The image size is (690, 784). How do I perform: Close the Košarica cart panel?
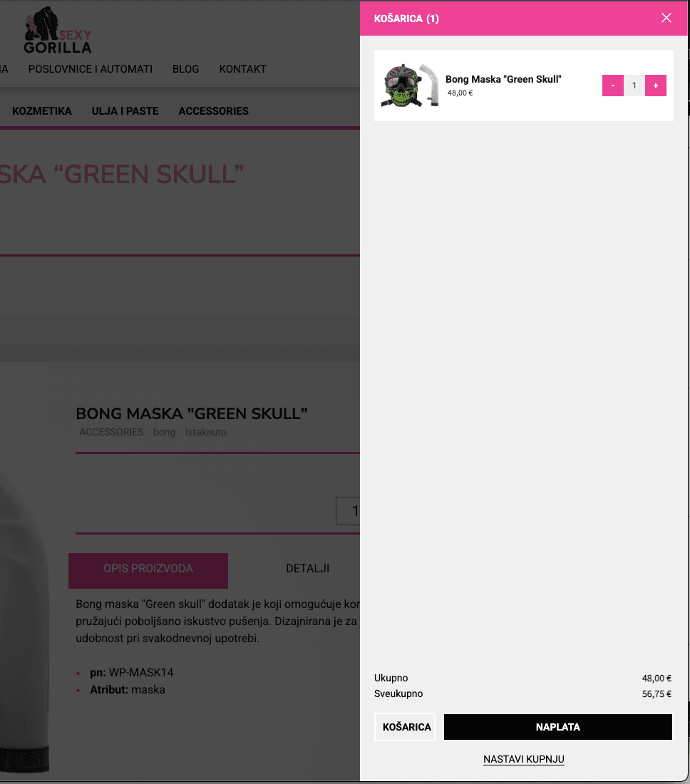coord(666,18)
